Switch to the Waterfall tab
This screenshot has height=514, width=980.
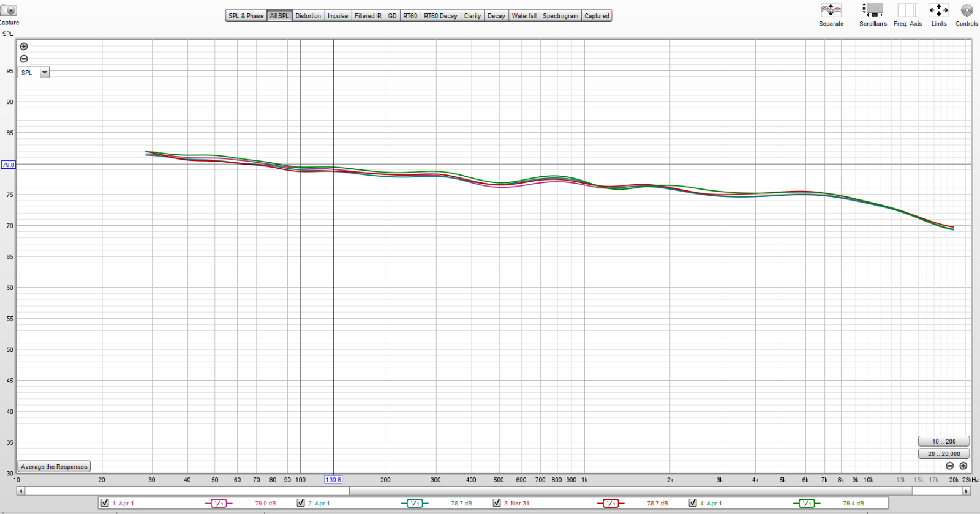tap(524, 16)
